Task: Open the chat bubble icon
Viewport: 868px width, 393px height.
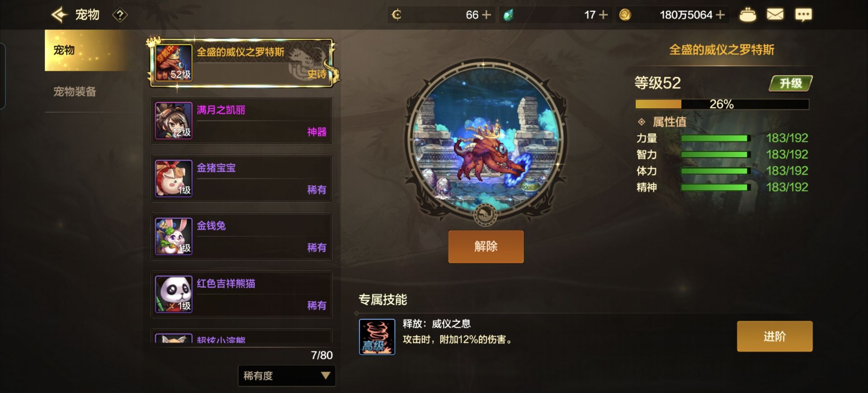Action: click(x=803, y=15)
